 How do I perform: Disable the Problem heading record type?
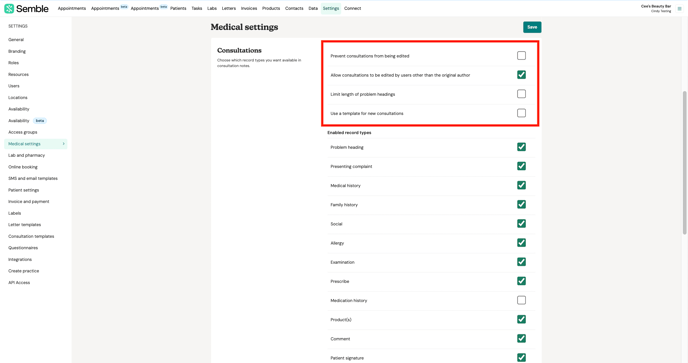(x=521, y=147)
